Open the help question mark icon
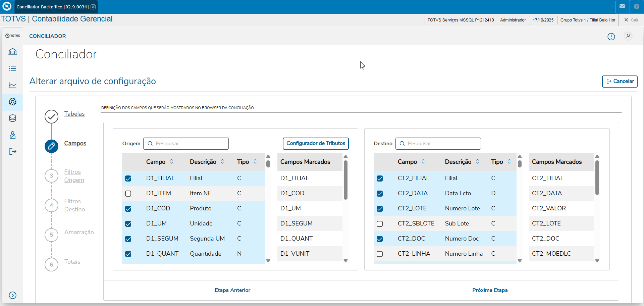 [x=637, y=6]
